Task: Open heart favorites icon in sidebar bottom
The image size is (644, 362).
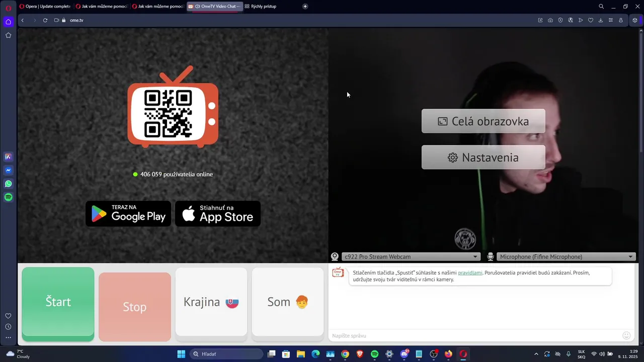Action: click(8, 316)
